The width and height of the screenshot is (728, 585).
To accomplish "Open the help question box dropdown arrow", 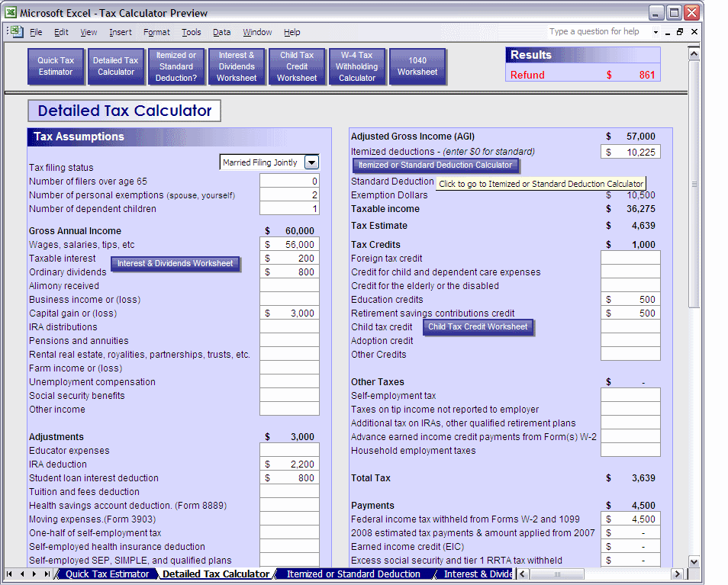I will click(656, 32).
